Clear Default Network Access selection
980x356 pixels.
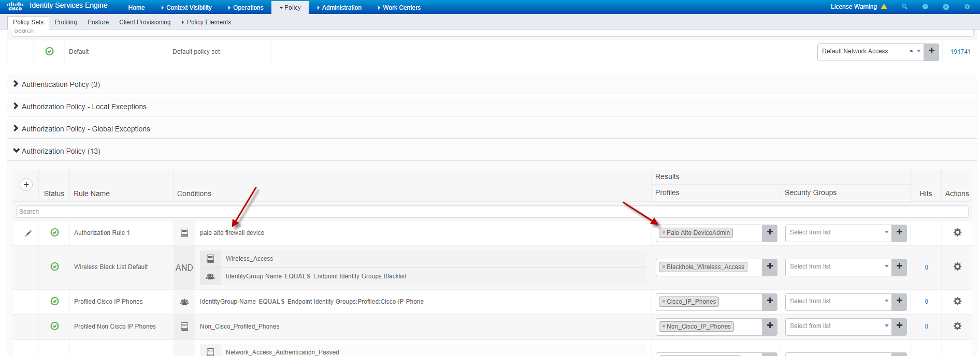pos(911,51)
